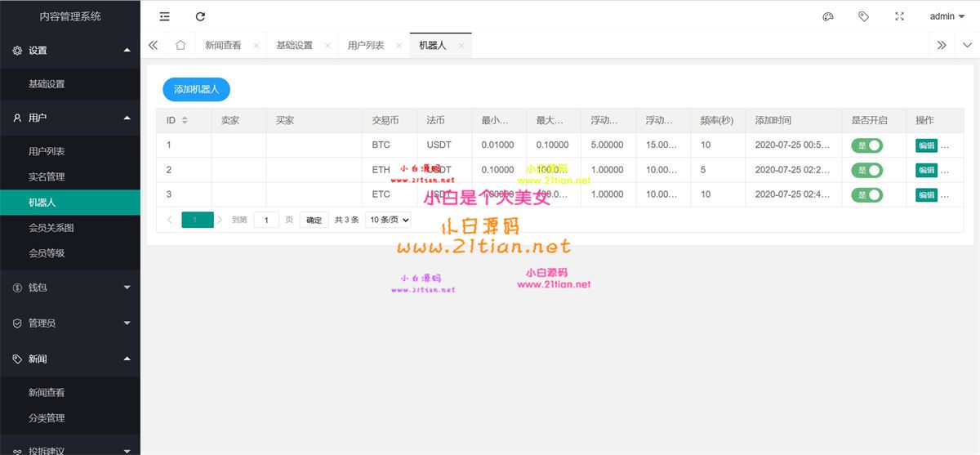Toggle the ETH robot enabled switch
Screen dimensions: 980x455
(866, 170)
